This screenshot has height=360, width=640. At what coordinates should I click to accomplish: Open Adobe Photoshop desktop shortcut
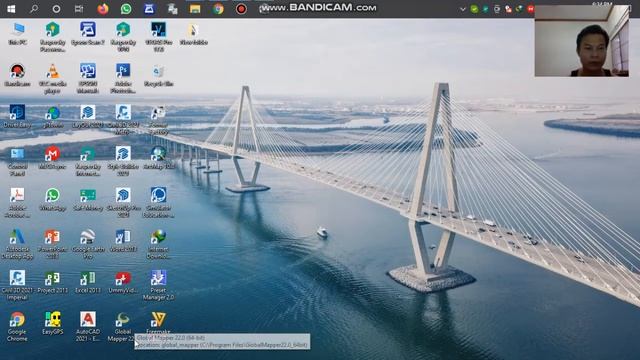pos(123,78)
